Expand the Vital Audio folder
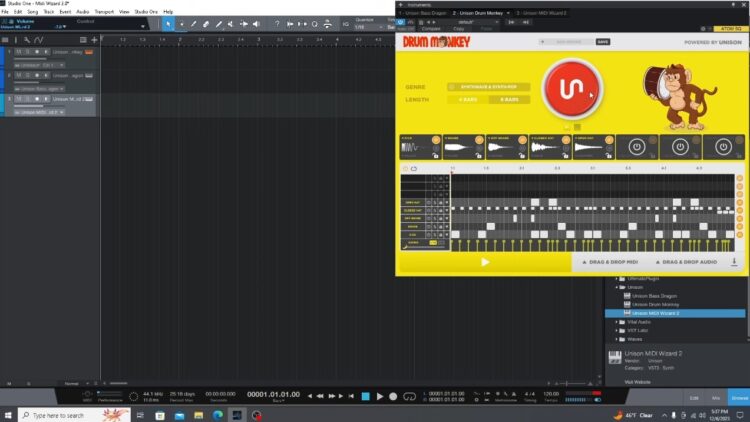Image resolution: width=750 pixels, height=422 pixels. [617, 322]
